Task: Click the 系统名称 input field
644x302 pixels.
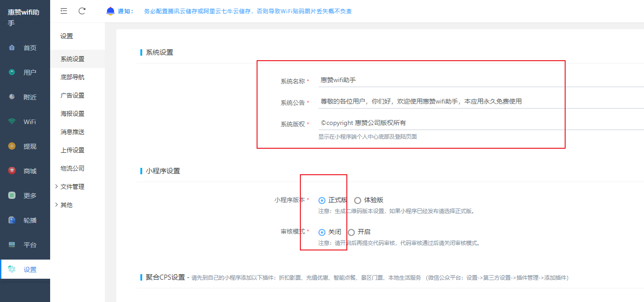Action: pyautogui.click(x=481, y=80)
